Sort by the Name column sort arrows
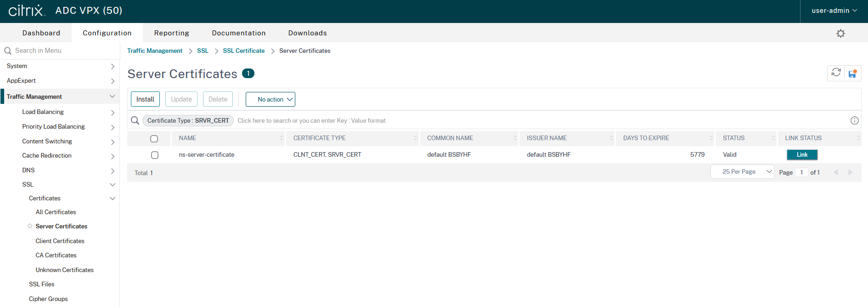868x307 pixels. [x=282, y=138]
